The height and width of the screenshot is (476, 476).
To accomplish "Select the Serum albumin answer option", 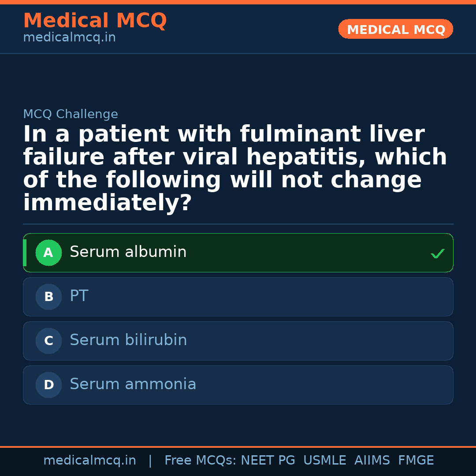I will click(x=238, y=253).
